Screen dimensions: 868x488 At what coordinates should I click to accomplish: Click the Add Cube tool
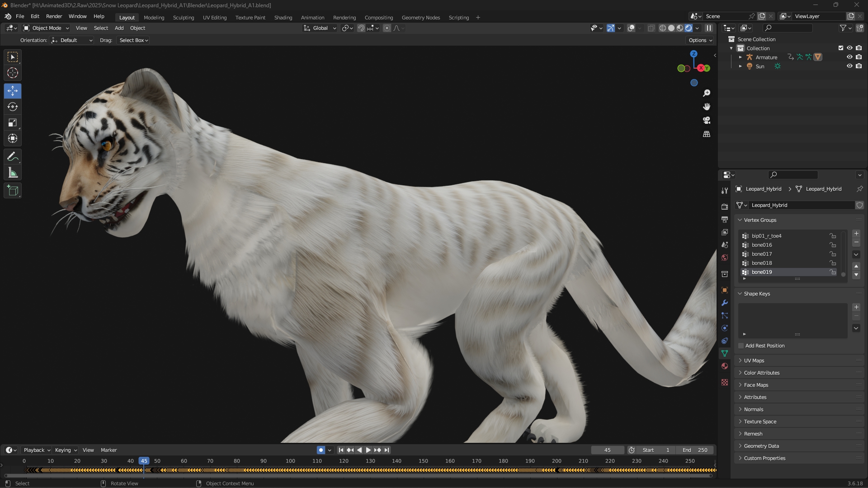click(x=13, y=191)
